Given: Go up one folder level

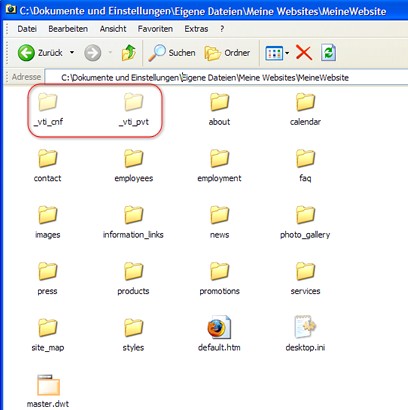Looking at the screenshot, I should pyautogui.click(x=129, y=53).
